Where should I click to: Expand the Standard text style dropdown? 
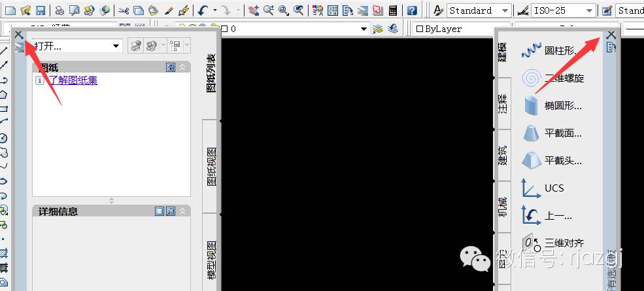tap(504, 10)
